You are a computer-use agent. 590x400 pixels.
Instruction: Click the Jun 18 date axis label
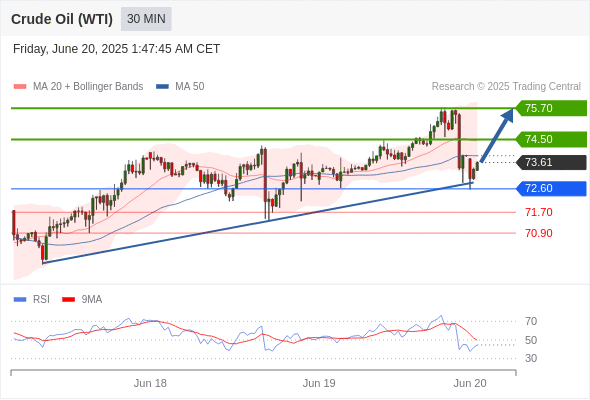point(150,383)
